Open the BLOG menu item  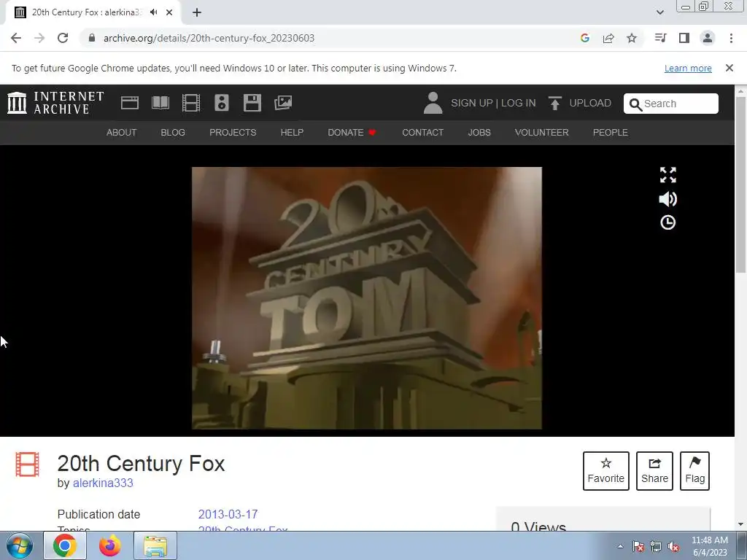click(x=173, y=133)
